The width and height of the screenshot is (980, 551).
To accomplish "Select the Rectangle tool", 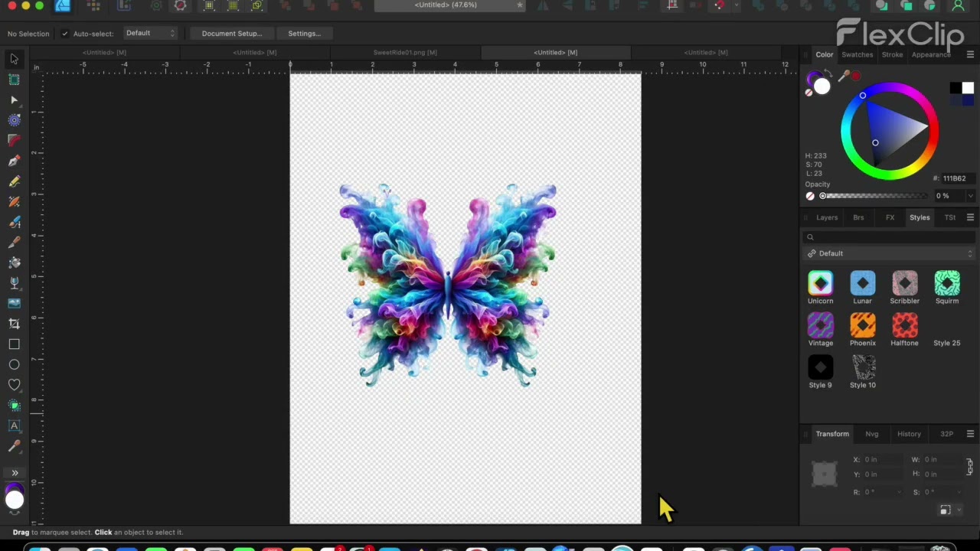I will click(x=14, y=344).
